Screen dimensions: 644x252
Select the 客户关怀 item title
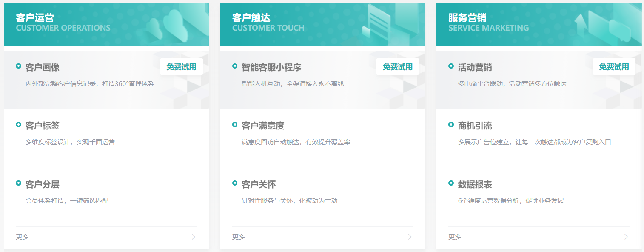tap(259, 184)
